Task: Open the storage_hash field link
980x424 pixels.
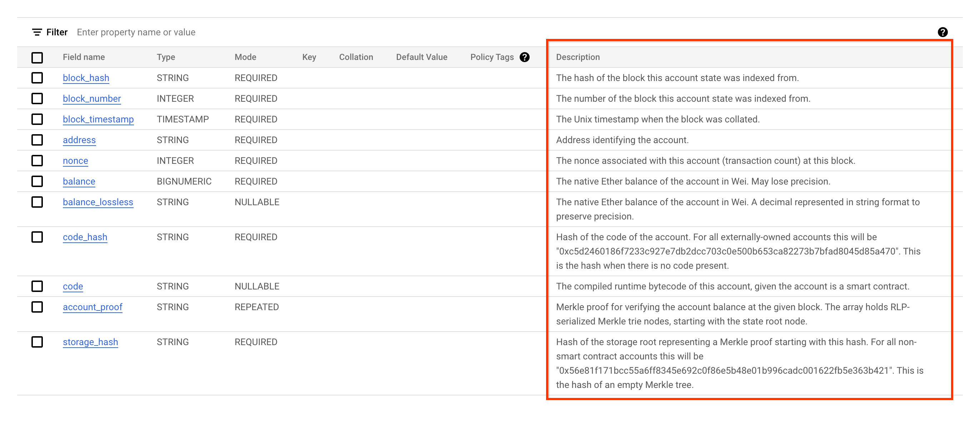Action: tap(91, 342)
